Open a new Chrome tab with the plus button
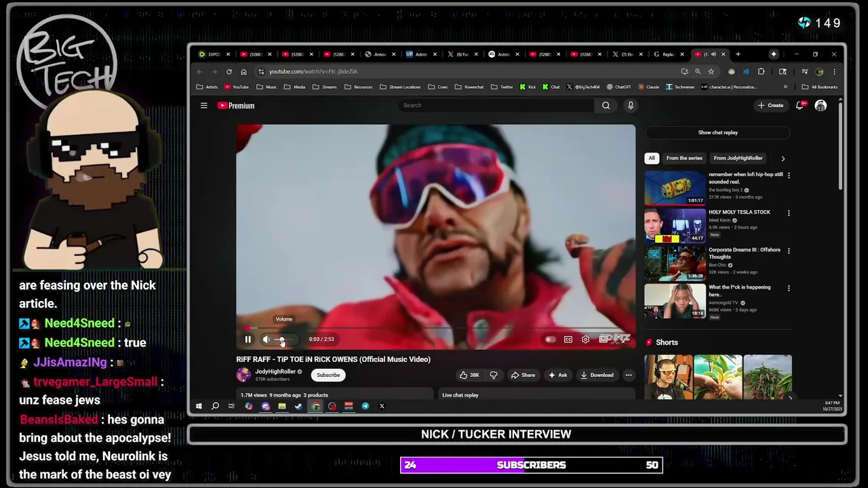The image size is (868, 488). 738,54
